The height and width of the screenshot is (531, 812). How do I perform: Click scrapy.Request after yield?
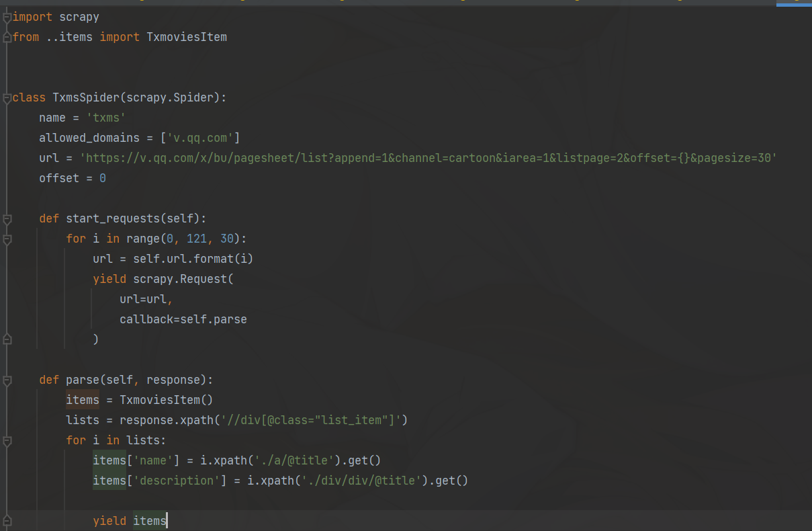click(x=180, y=279)
